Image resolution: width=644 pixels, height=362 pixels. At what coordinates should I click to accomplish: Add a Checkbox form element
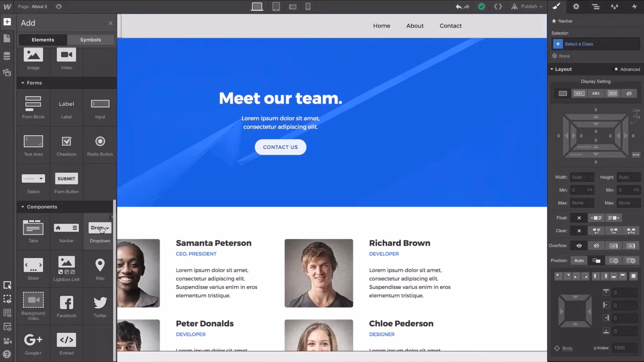point(66,145)
